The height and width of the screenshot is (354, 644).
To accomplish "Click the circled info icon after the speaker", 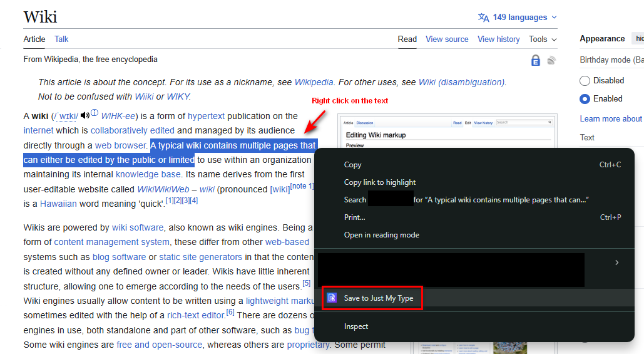I will point(95,113).
